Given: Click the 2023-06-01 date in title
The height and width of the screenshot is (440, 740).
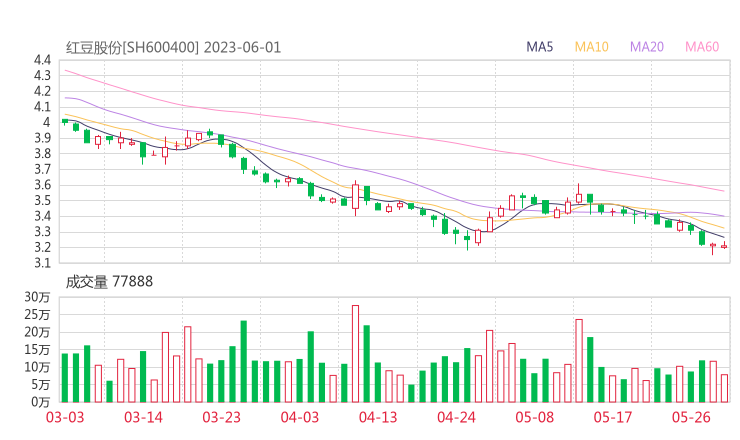Looking at the screenshot, I should [244, 47].
